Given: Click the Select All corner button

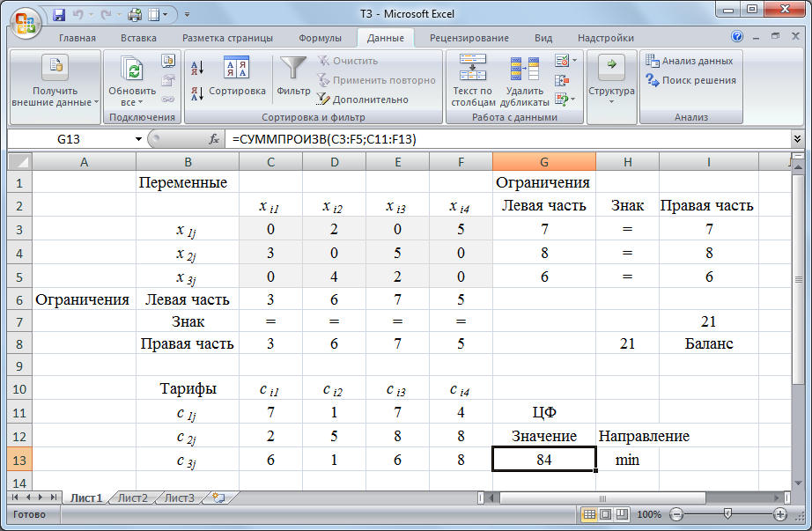Looking at the screenshot, I should (x=19, y=162).
